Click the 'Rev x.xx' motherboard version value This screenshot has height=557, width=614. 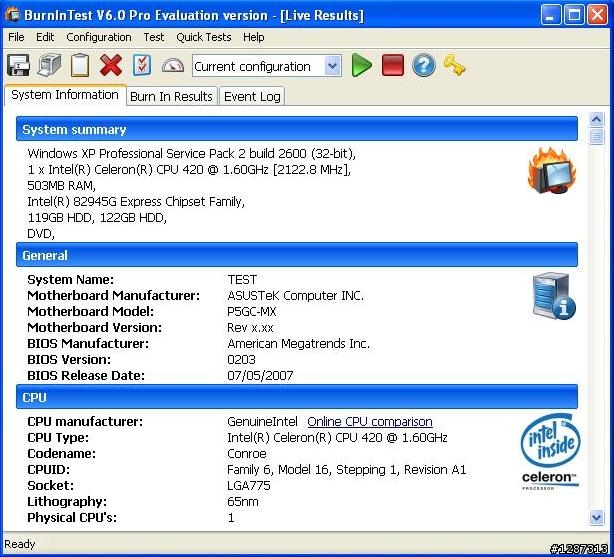pyautogui.click(x=250, y=327)
